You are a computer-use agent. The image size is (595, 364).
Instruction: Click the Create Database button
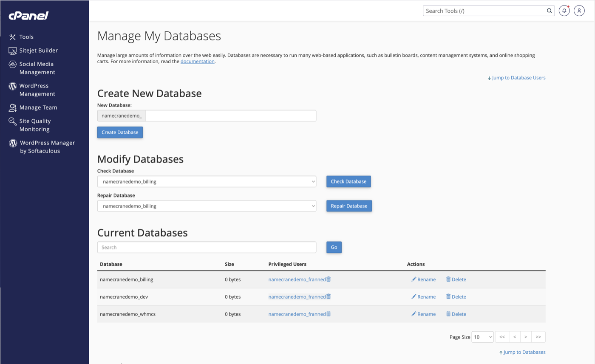click(120, 132)
